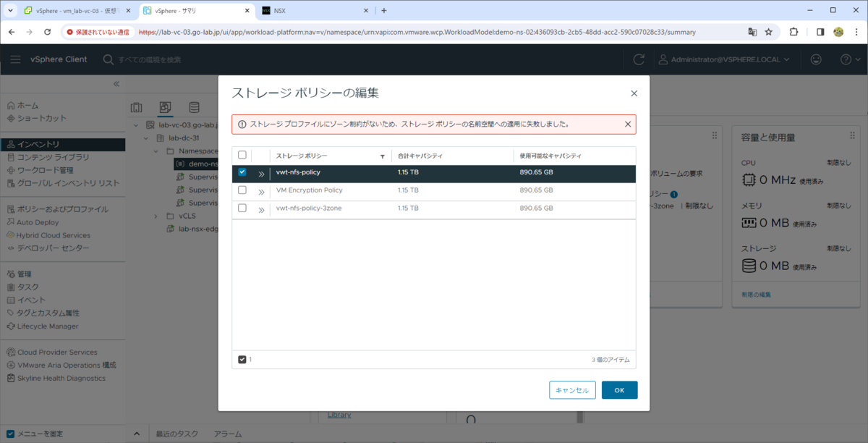Expand details for vwt-nfs-policy-3zone row
868x443 pixels.
click(261, 210)
